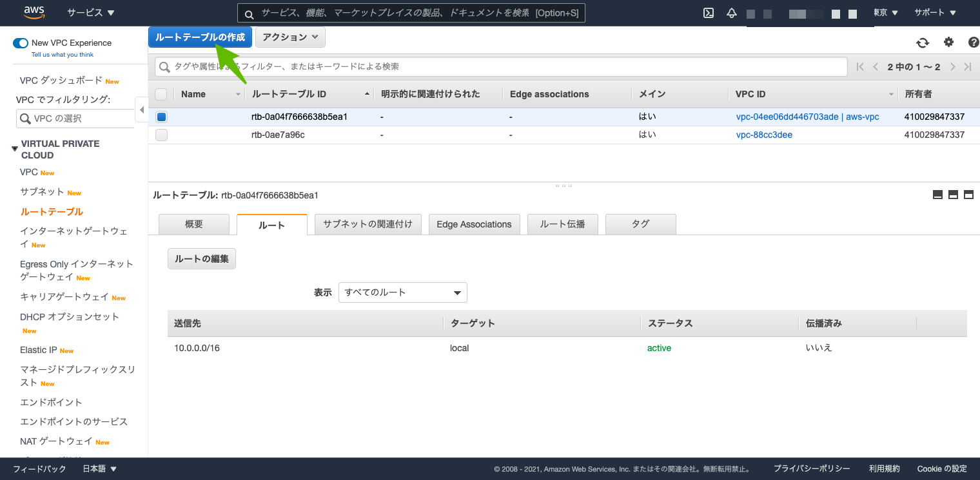The height and width of the screenshot is (480, 980).
Task: Click the Tell us what you think link
Action: click(63, 55)
